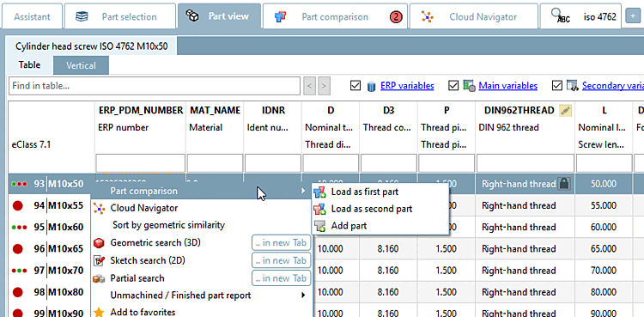
Task: Click the Load as second part icon
Action: point(320,210)
